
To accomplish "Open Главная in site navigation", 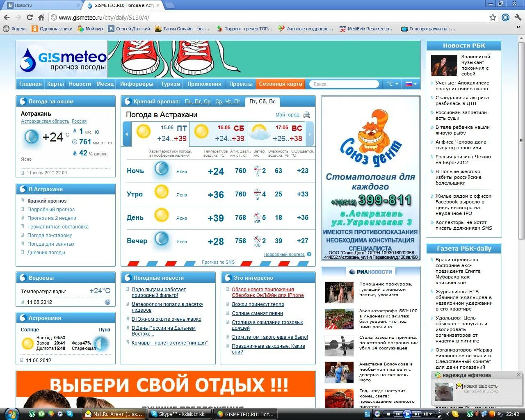I will 30,84.
